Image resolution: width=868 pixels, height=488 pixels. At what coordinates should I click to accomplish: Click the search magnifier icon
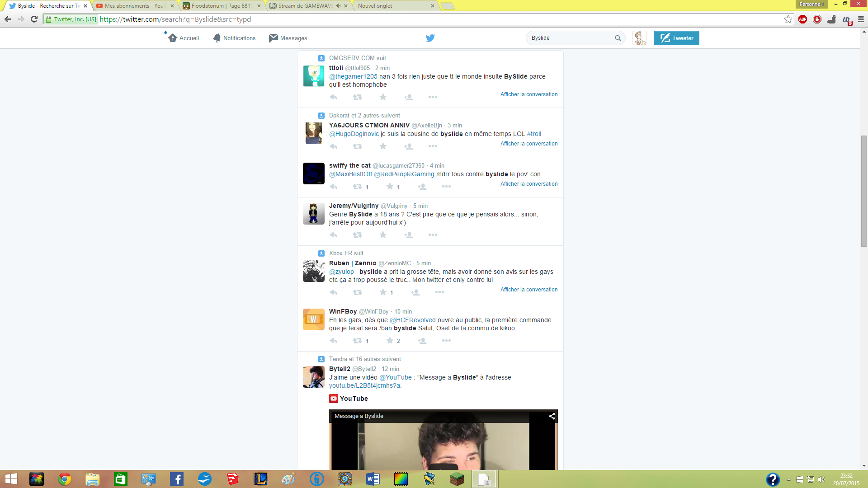pos(618,38)
